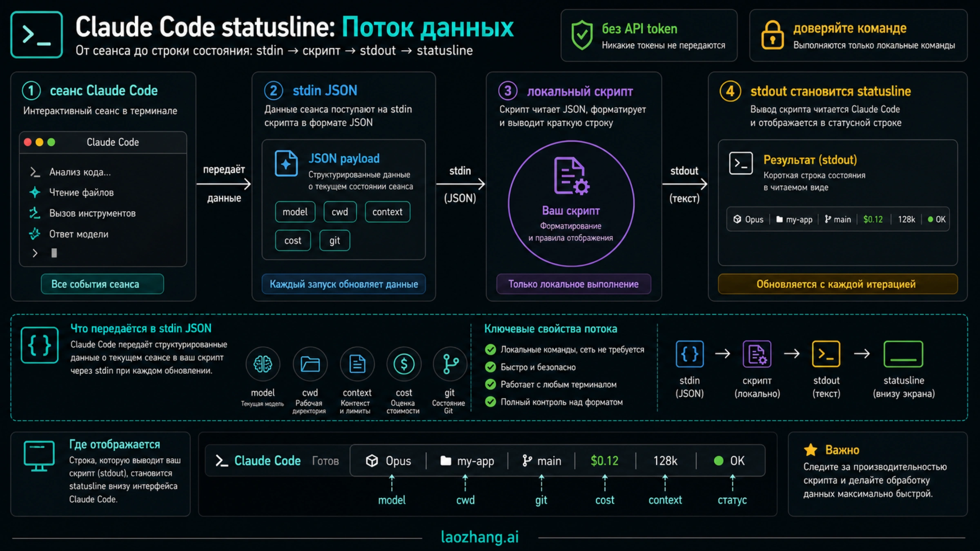Viewport: 980px width, 551px height.
Task: Click the document icon above 'Контекст и лимиты'
Action: [357, 364]
